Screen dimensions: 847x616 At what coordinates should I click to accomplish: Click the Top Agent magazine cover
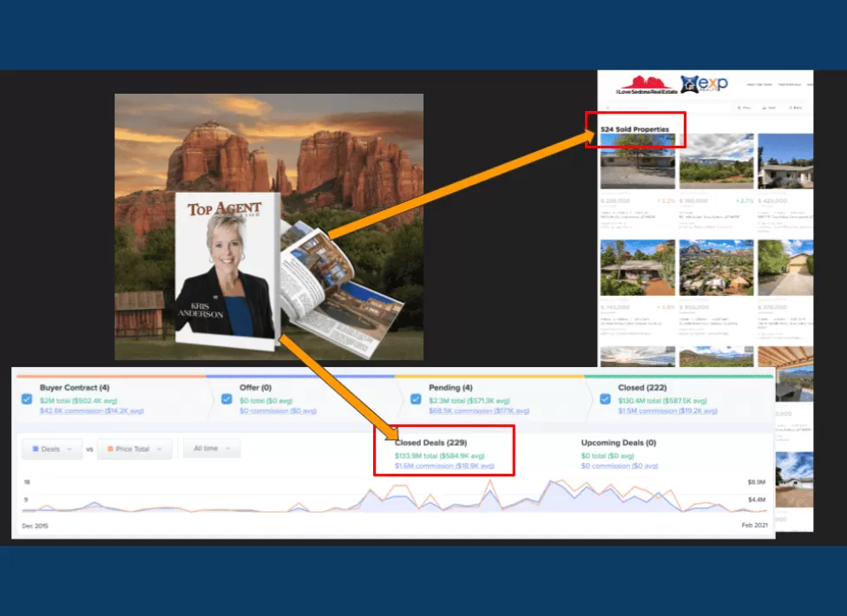click(227, 269)
